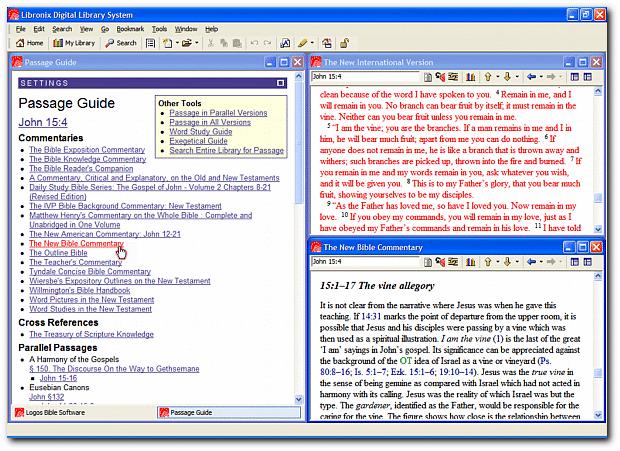Open the Exegetical Guide link
The image size is (620, 451).
coord(198,141)
